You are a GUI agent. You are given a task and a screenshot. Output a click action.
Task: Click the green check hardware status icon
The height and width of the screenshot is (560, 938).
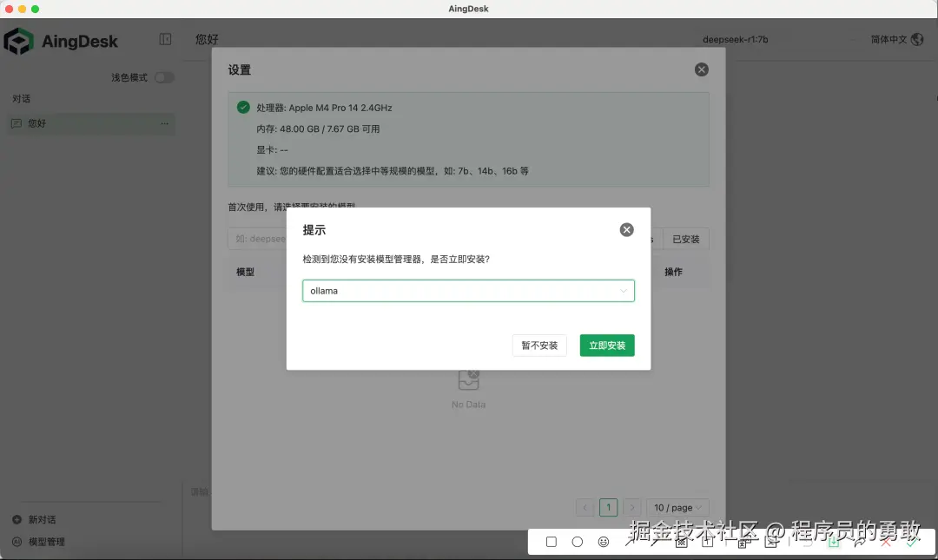243,107
